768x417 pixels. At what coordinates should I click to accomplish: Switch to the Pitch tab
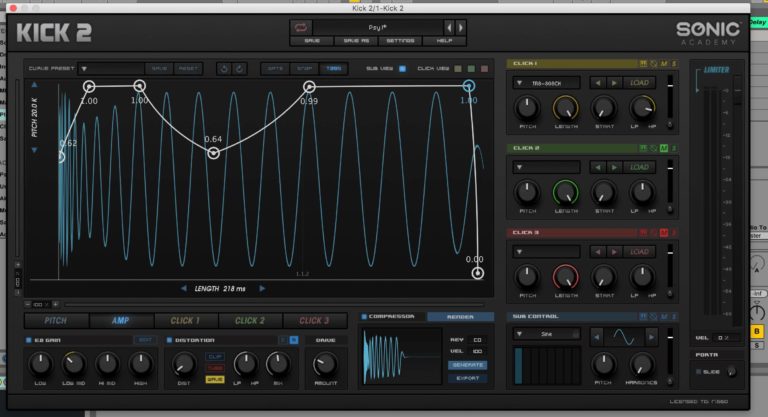pyautogui.click(x=56, y=321)
